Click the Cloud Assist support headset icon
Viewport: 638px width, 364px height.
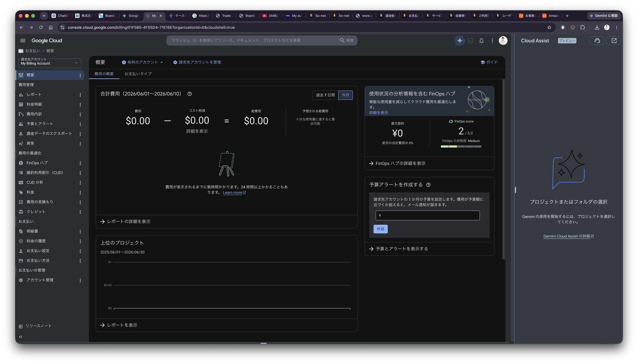click(x=597, y=41)
